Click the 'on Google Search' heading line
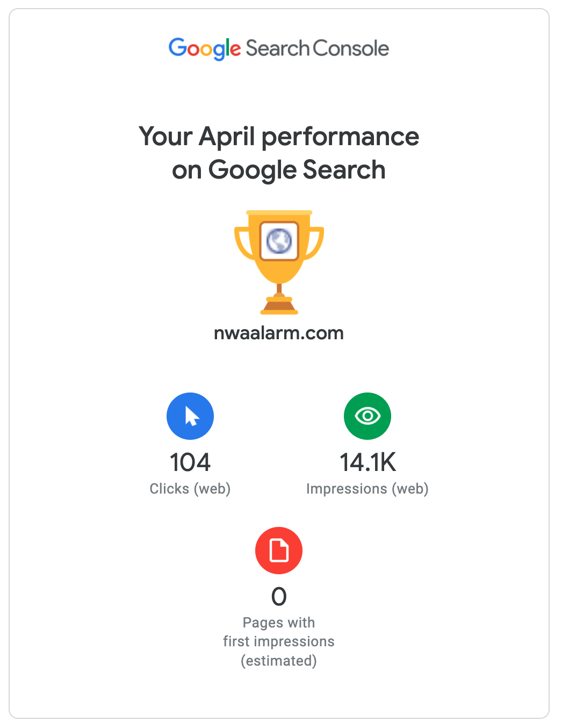 (279, 170)
